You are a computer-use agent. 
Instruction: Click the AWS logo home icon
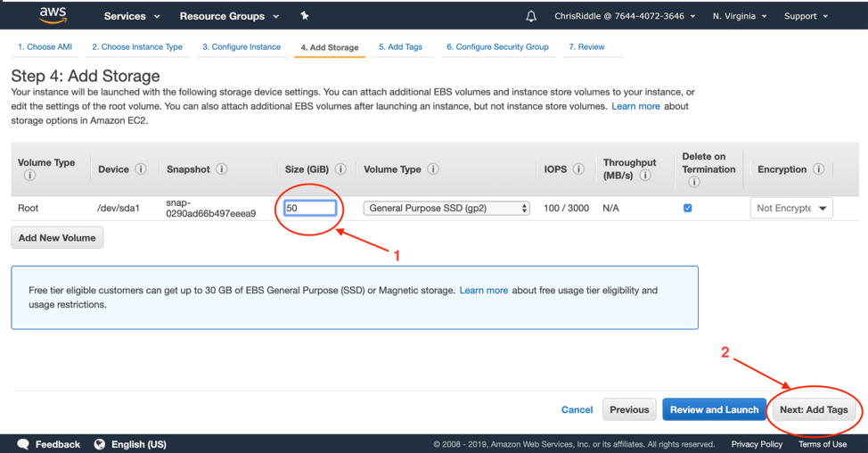(53, 15)
